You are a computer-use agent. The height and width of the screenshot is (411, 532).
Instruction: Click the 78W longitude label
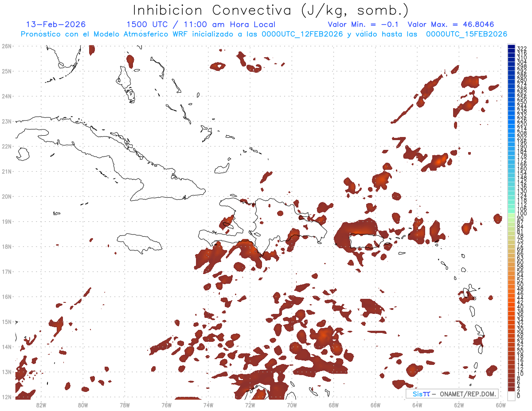[125, 405]
